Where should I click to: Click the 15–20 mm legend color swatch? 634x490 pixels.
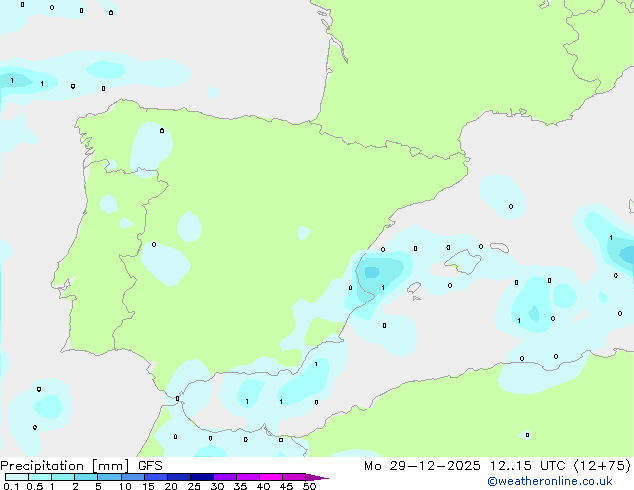point(156,477)
